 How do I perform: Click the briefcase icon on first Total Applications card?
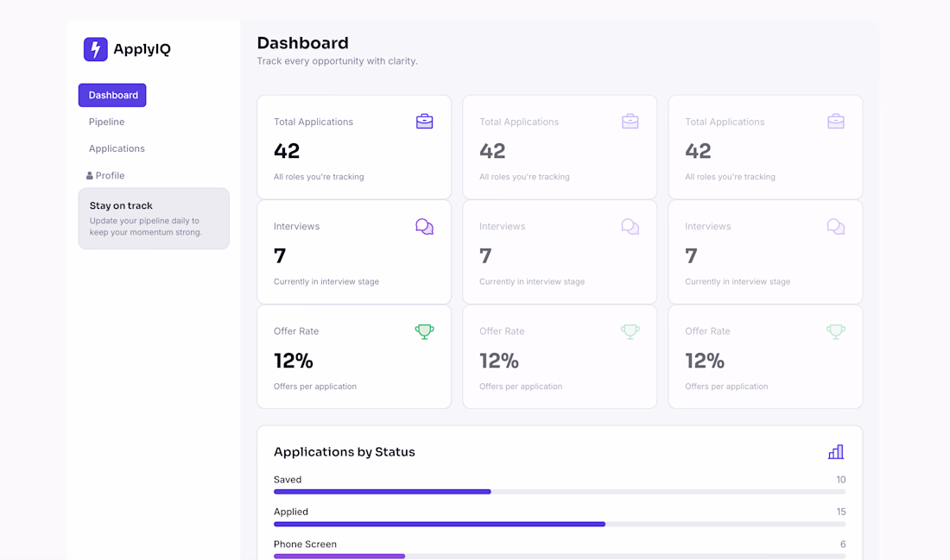click(424, 121)
